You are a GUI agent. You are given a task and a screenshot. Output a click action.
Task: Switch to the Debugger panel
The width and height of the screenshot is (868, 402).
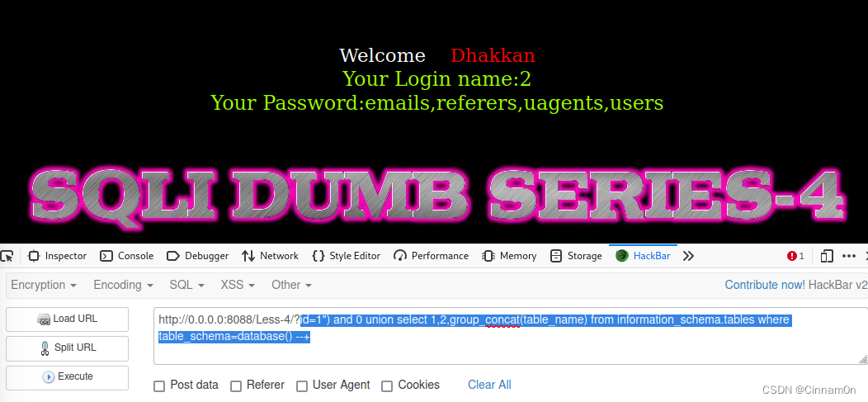coord(198,256)
